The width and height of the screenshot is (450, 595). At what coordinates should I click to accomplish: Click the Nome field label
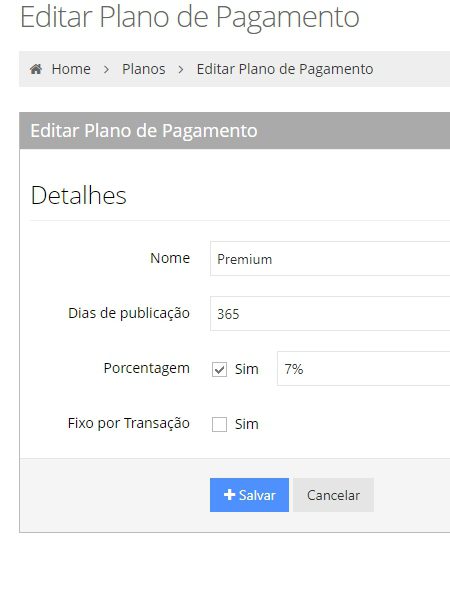pyautogui.click(x=170, y=258)
